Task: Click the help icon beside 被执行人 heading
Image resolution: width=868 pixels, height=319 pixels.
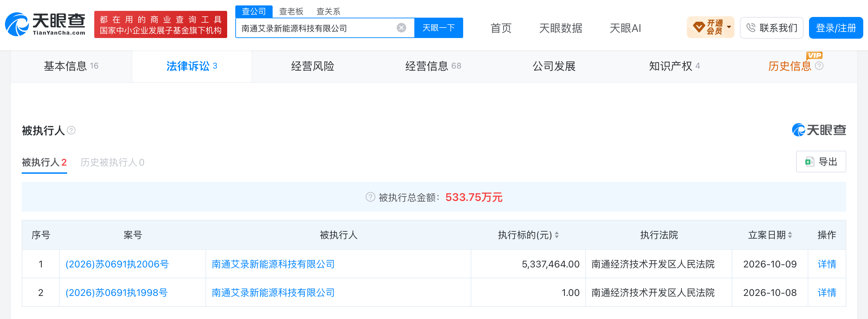Action: pos(71,130)
